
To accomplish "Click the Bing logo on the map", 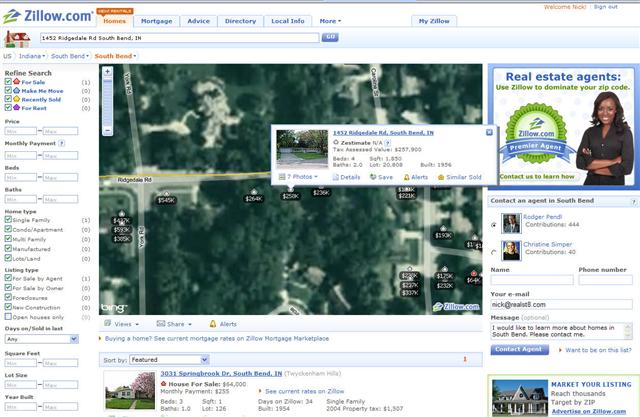I will click(114, 308).
